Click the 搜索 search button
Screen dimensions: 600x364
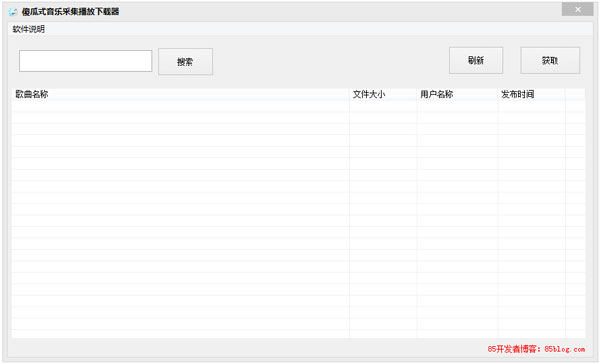(186, 62)
